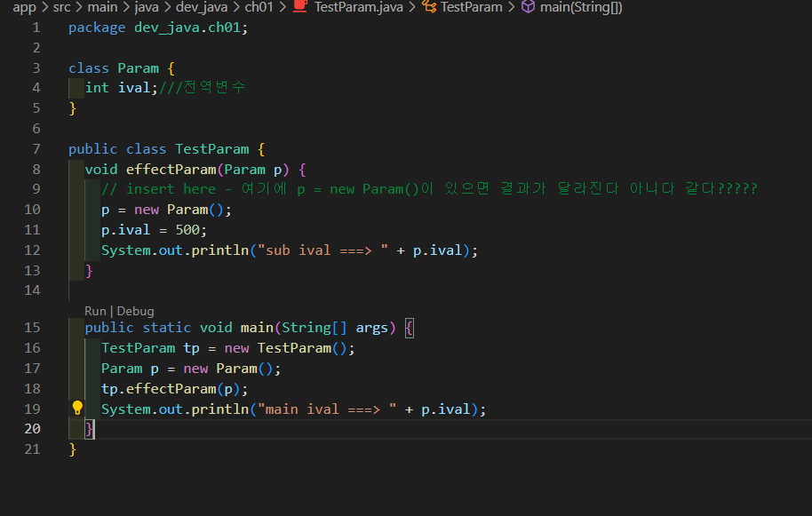The height and width of the screenshot is (516, 812).
Task: Click the Korean comment '전역변수' on line 4
Action: pyautogui.click(x=214, y=87)
